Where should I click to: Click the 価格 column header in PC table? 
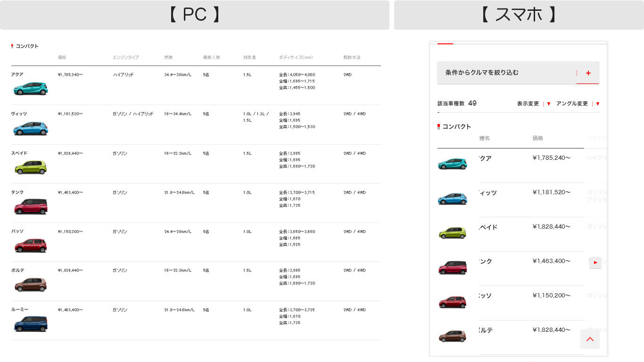point(62,58)
